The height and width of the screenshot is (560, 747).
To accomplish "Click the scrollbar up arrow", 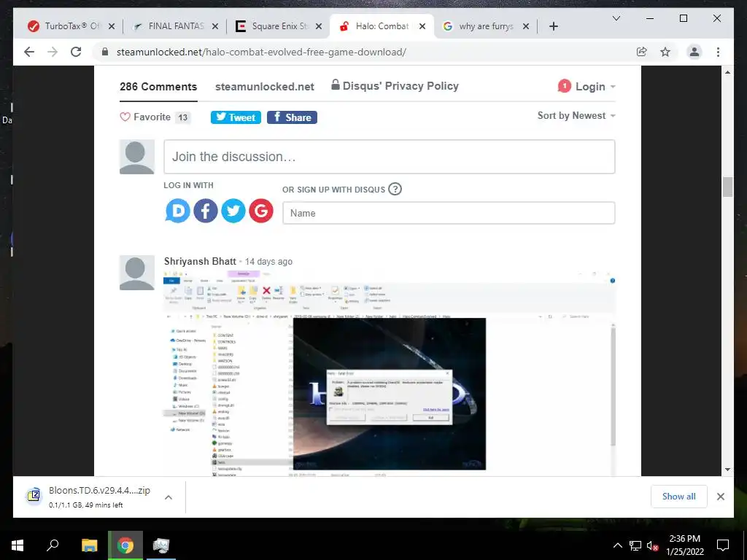I will (727, 72).
